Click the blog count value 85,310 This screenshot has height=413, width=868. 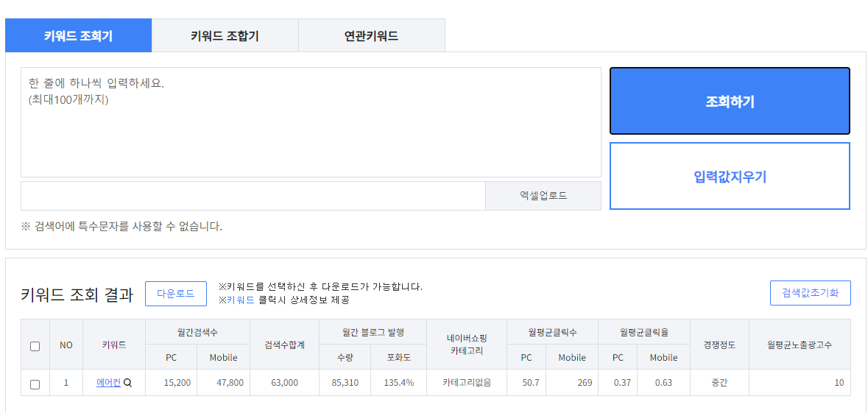(345, 383)
